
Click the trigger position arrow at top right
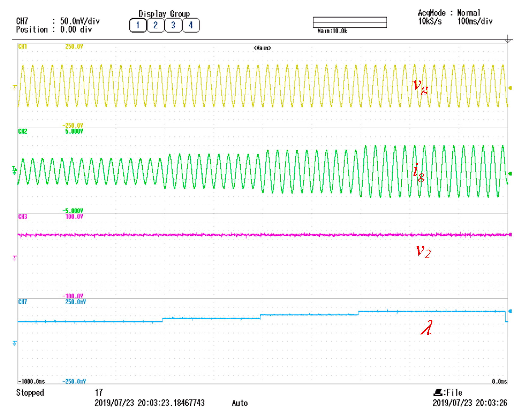508,39
